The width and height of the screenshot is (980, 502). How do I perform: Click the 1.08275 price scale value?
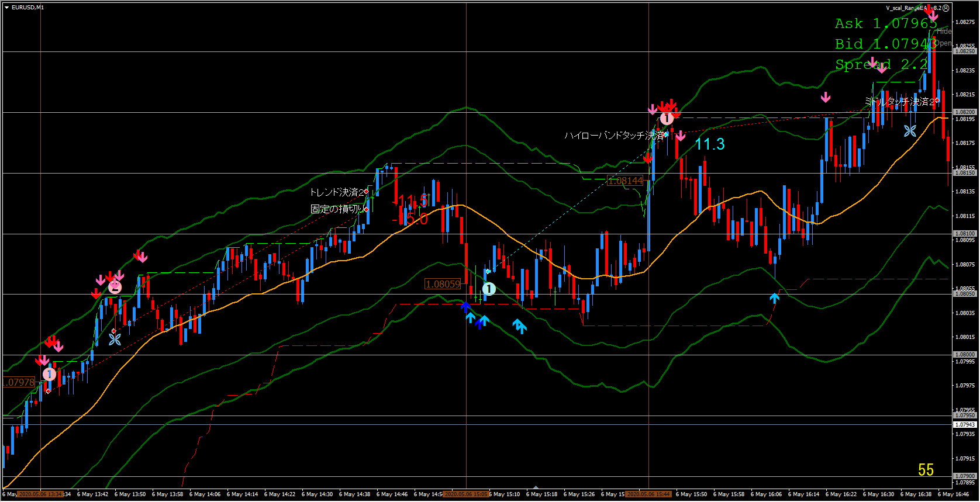coord(965,22)
